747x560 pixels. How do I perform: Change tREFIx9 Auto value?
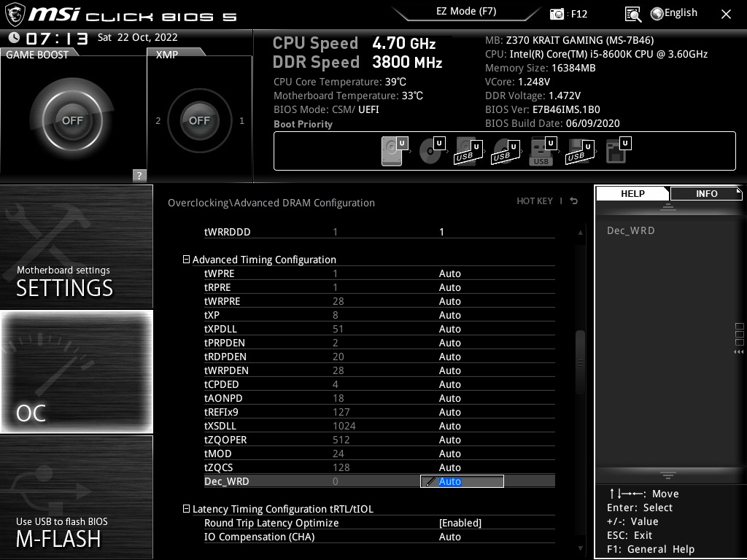click(x=449, y=412)
